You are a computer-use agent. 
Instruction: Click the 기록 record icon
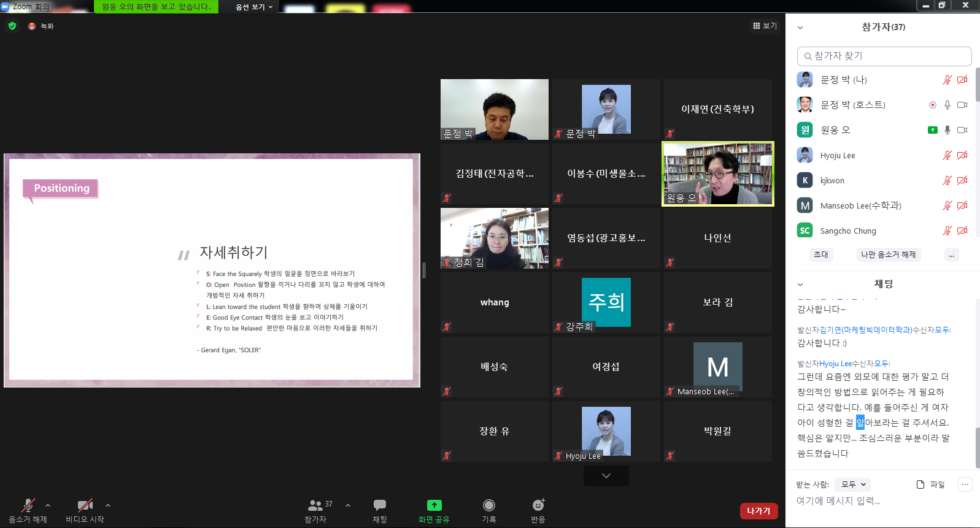[489, 505]
